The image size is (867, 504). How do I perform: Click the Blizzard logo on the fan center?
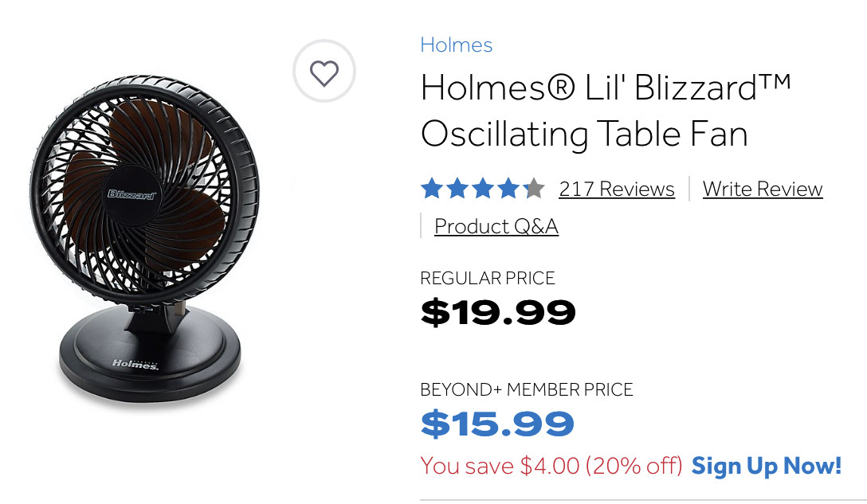click(131, 193)
